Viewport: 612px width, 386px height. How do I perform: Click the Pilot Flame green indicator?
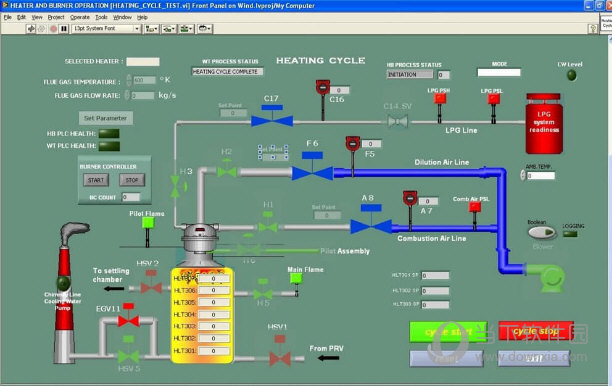148,223
